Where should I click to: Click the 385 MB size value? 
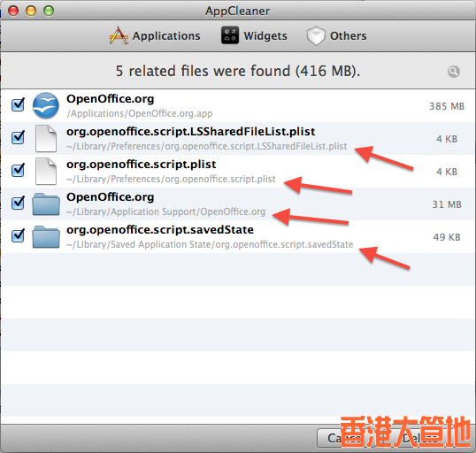pyautogui.click(x=447, y=106)
